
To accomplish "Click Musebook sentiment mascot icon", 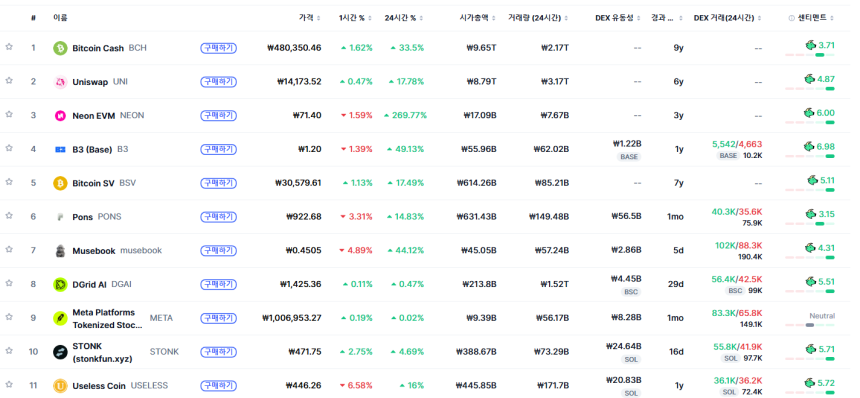I will (811, 248).
